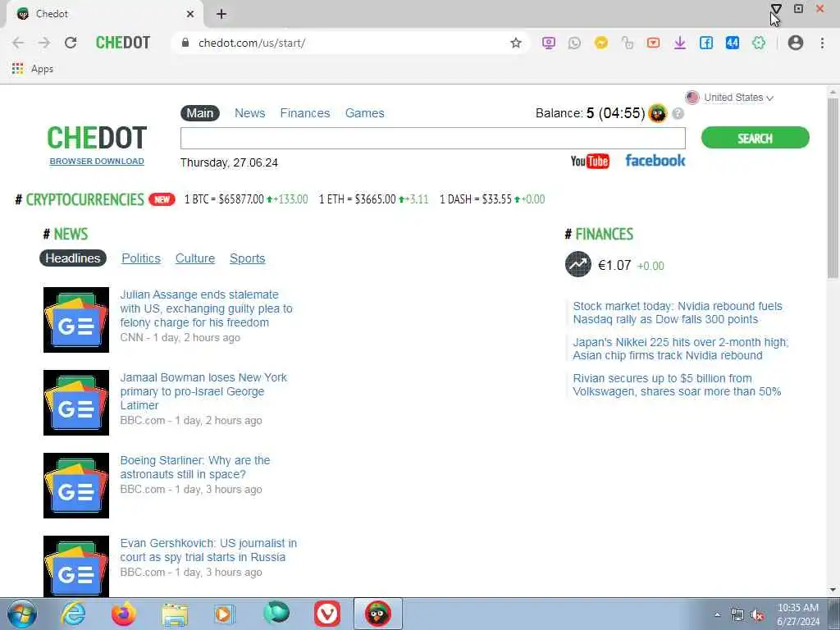Click the muted volume tray icon
Image resolution: width=840 pixels, height=630 pixels.
pos(757,615)
